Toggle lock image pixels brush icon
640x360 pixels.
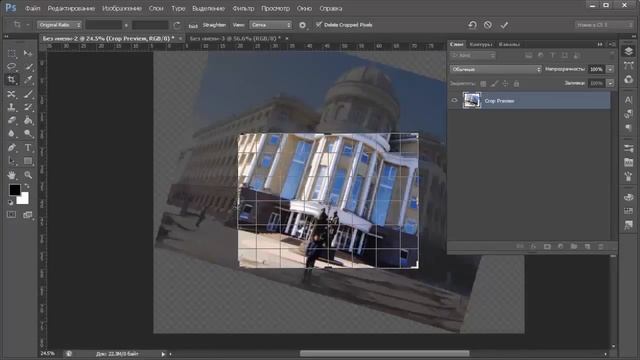click(494, 83)
